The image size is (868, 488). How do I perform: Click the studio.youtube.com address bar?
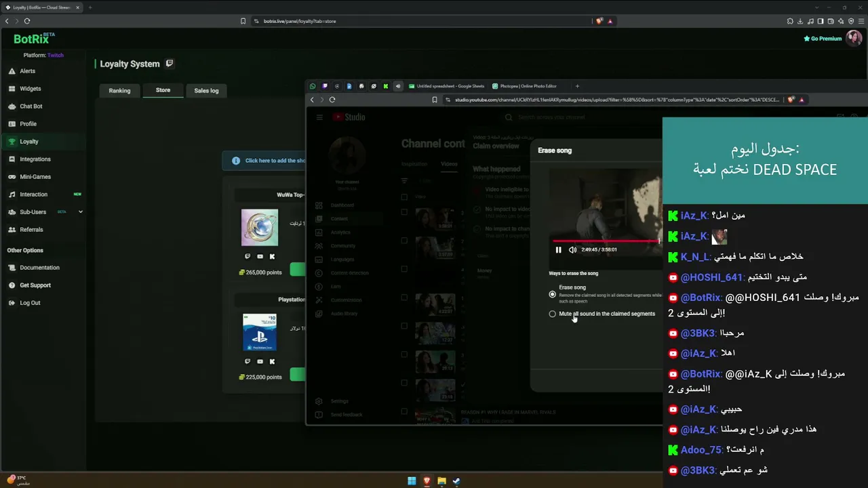click(x=617, y=100)
